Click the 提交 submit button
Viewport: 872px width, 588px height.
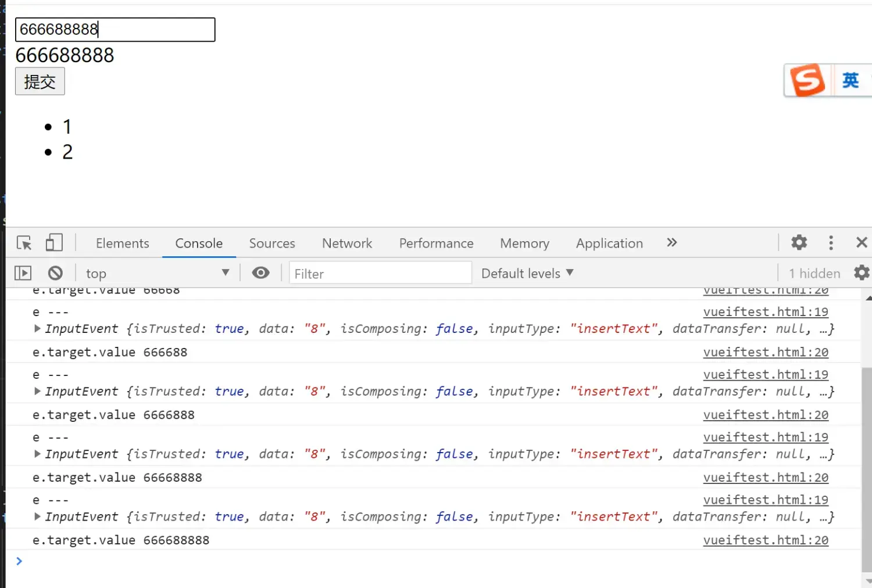(40, 81)
